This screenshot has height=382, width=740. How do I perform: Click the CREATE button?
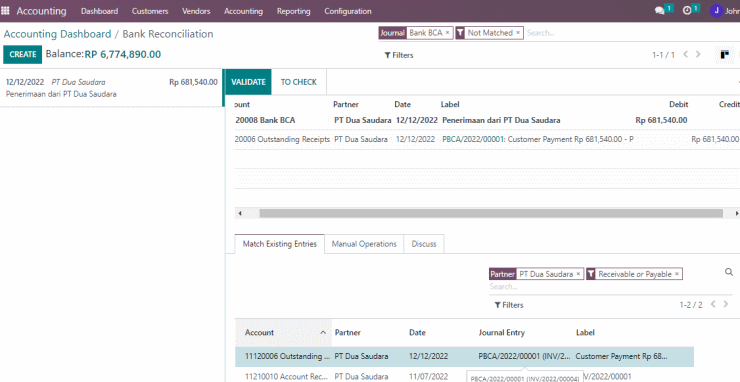23,54
